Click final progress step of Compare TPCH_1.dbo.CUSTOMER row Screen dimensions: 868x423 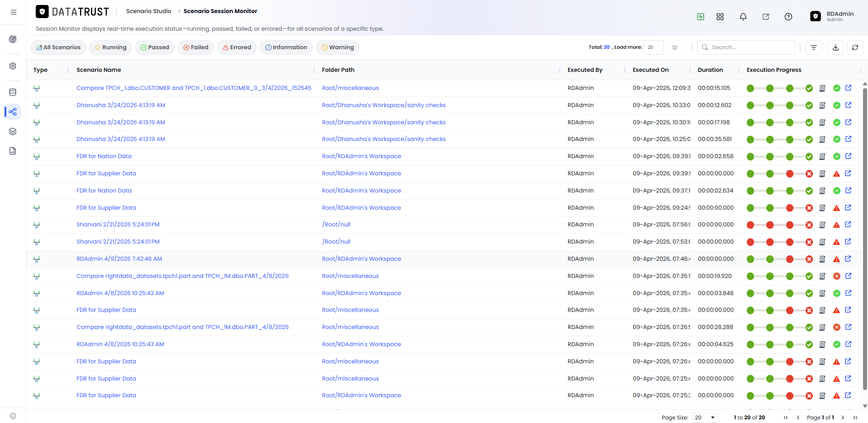tap(809, 88)
